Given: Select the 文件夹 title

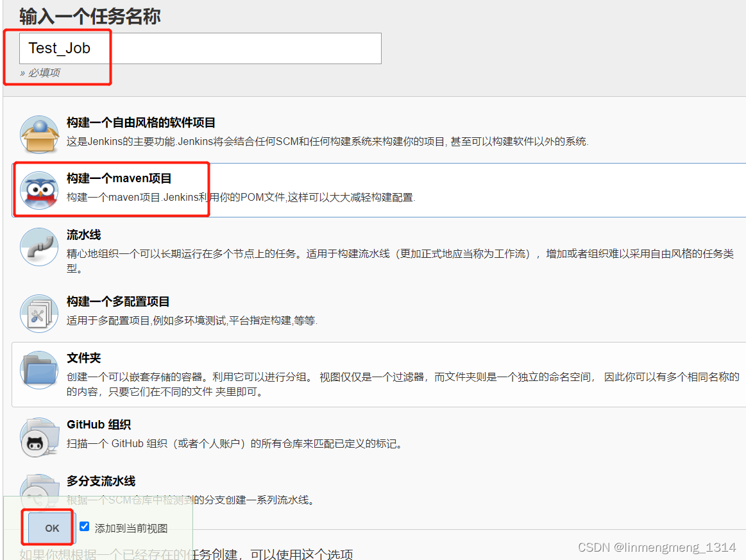Looking at the screenshot, I should click(x=84, y=359).
